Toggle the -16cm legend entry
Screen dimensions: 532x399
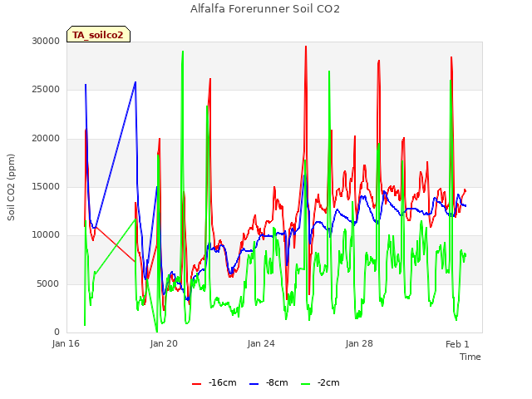point(214,382)
